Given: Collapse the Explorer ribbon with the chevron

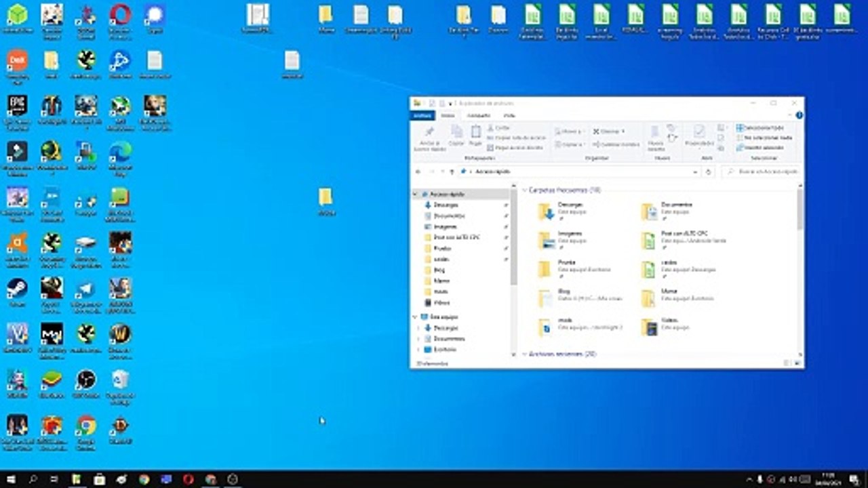Looking at the screenshot, I should tap(791, 116).
